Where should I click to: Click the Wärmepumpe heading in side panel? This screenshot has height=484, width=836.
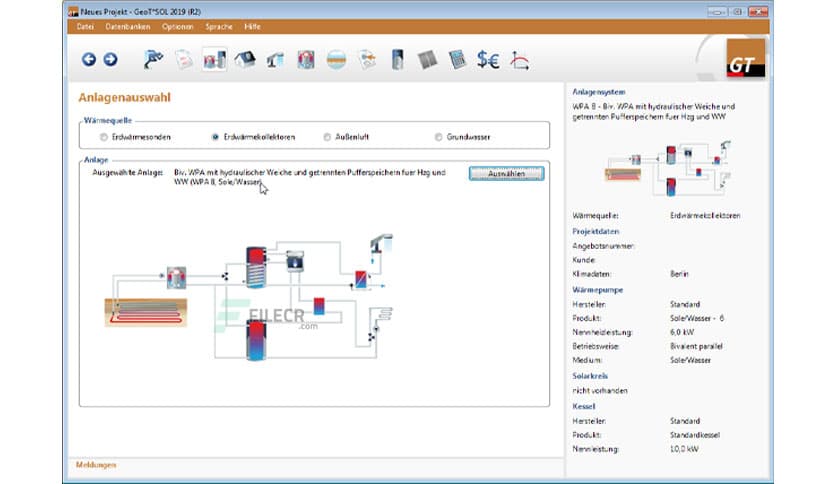tap(598, 289)
